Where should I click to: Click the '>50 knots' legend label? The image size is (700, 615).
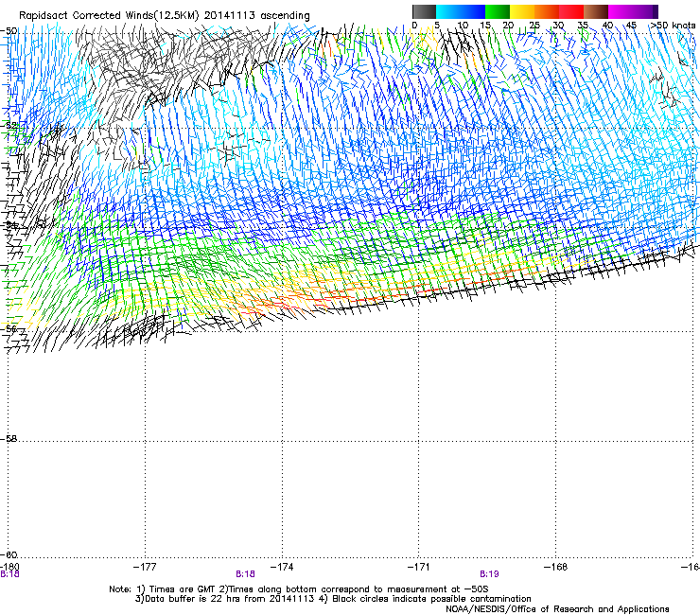click(673, 26)
